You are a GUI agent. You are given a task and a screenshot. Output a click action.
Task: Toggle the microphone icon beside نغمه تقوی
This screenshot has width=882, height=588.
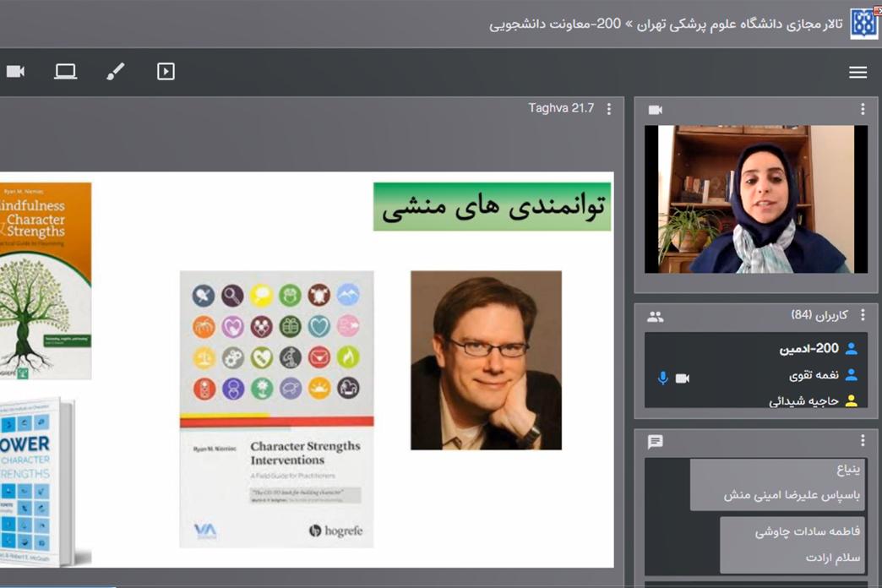(x=663, y=378)
